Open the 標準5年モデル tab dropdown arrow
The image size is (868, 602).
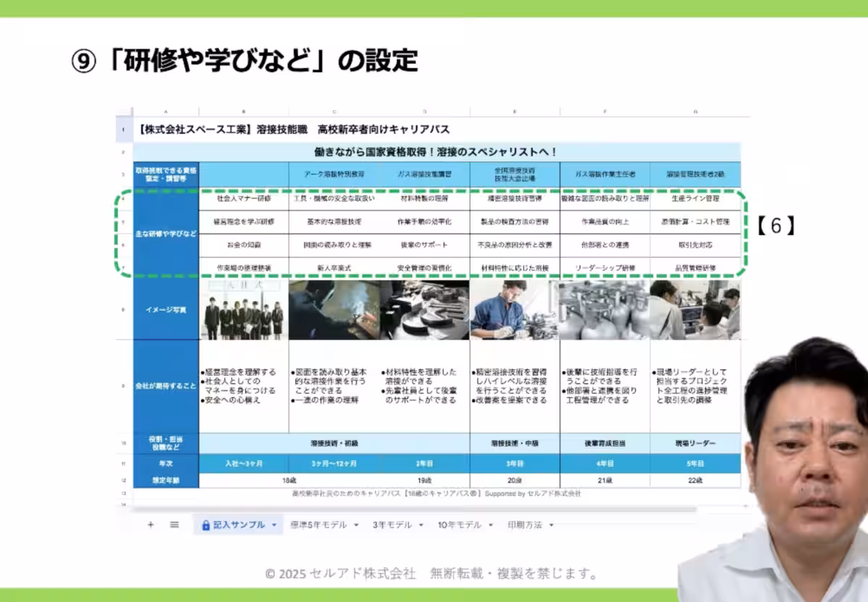click(356, 522)
